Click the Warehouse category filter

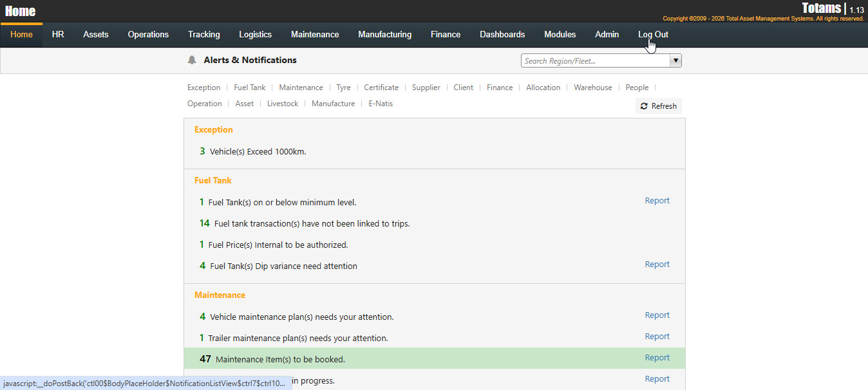coord(592,88)
